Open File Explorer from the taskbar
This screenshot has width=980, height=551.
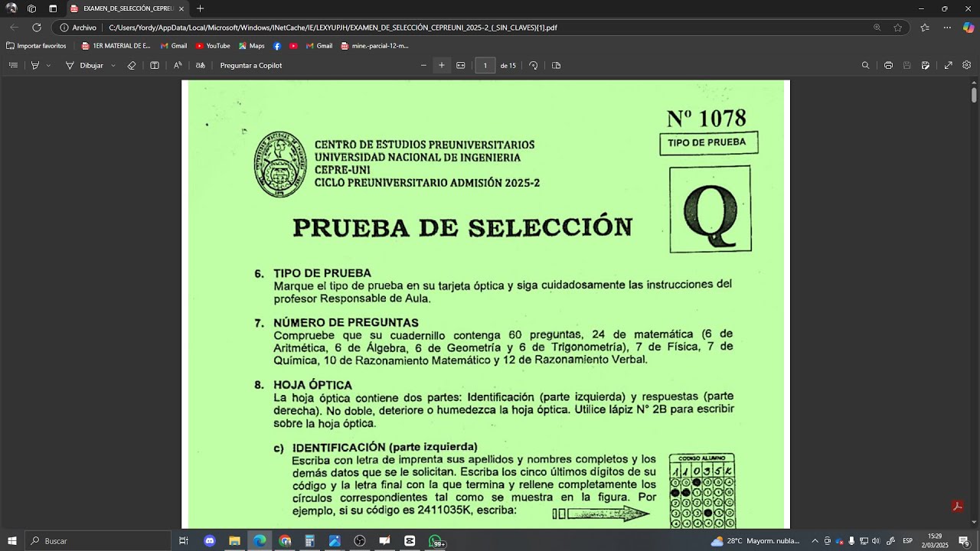[235, 541]
